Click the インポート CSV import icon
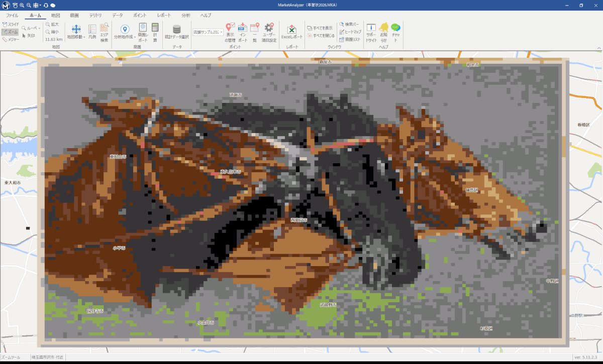The height and width of the screenshot is (364, 603). pos(242,32)
